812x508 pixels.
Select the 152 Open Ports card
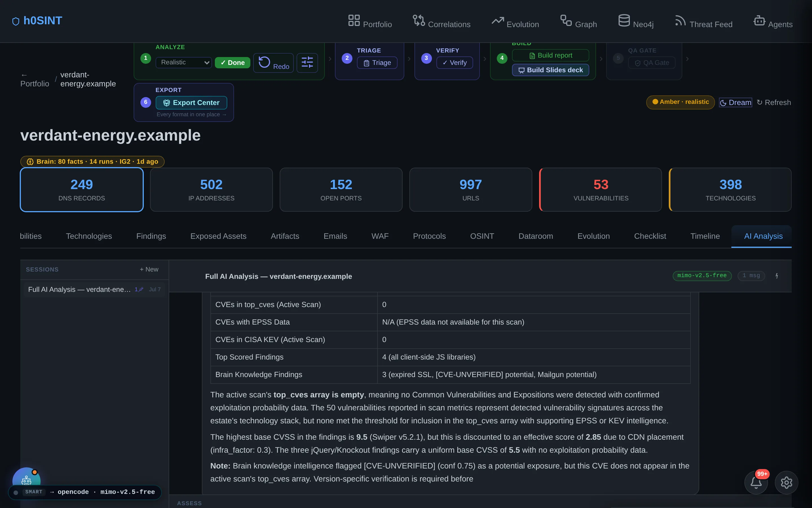click(341, 189)
